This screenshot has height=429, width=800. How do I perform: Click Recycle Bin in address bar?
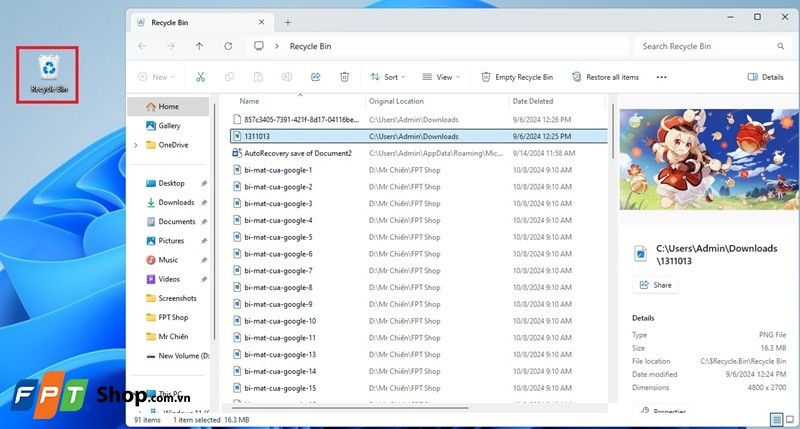click(x=310, y=46)
